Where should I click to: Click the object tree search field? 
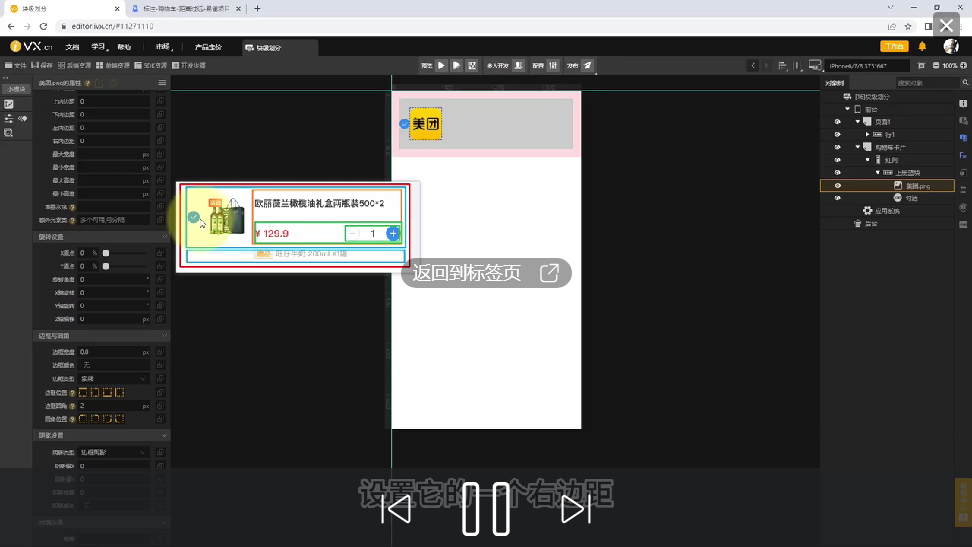926,82
